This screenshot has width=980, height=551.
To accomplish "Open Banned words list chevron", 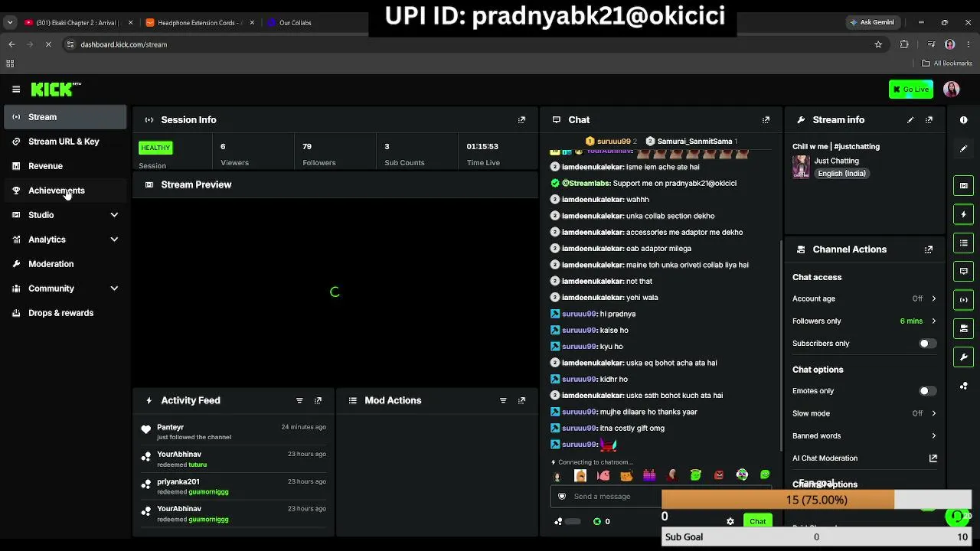I will pyautogui.click(x=933, y=436).
